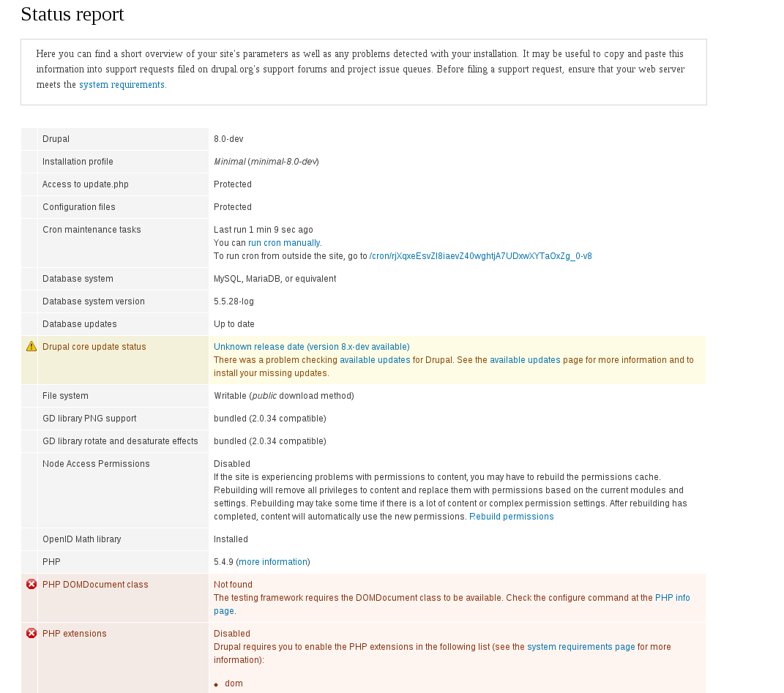Screen dimensions: 784x693
Task: Click 'Disabled' in the Node Access Permissions row
Action: 232,463
